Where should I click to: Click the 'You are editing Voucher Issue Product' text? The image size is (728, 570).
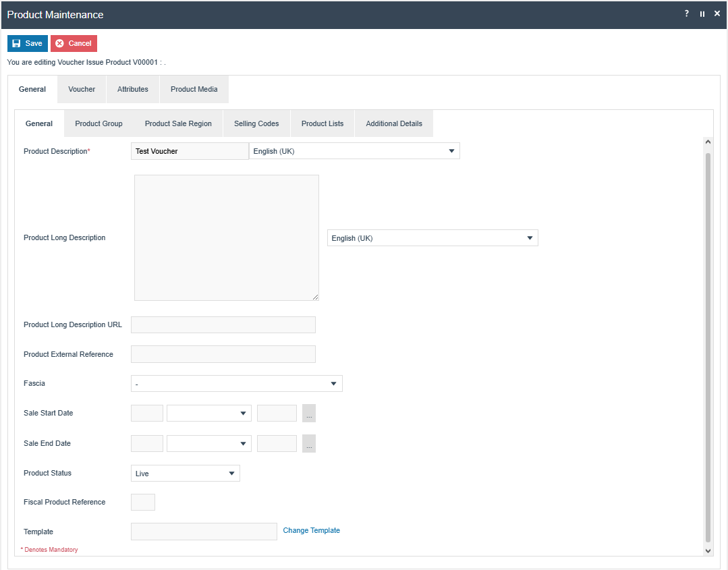point(86,62)
